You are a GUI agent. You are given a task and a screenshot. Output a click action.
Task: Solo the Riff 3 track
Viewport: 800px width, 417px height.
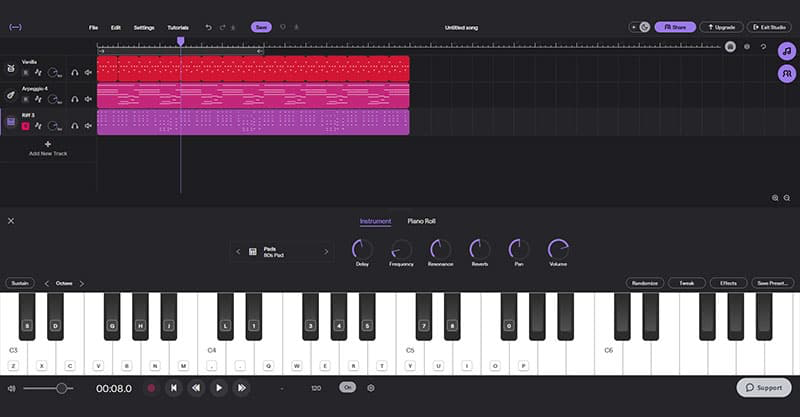pyautogui.click(x=74, y=126)
